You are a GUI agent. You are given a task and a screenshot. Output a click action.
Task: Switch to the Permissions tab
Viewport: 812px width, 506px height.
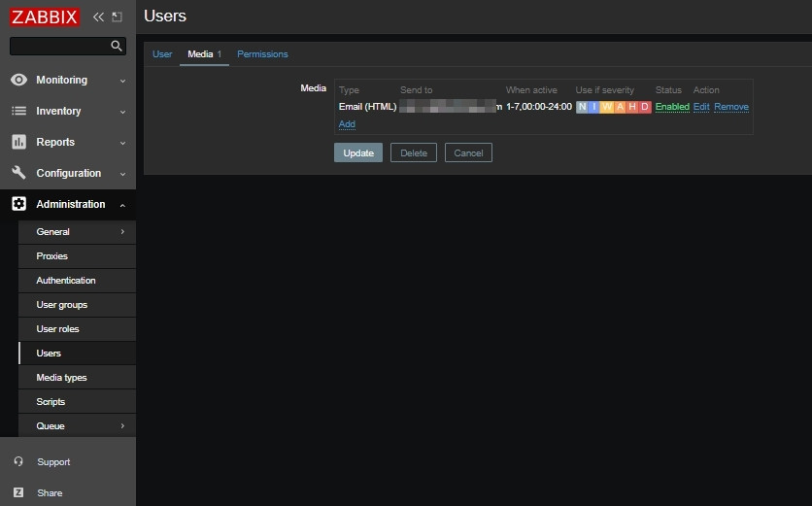tap(262, 53)
